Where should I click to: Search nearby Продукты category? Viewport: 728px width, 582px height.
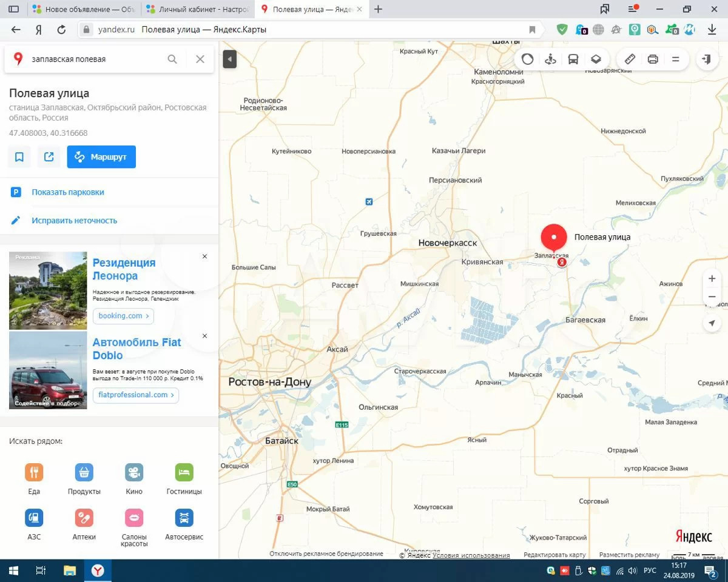84,479
